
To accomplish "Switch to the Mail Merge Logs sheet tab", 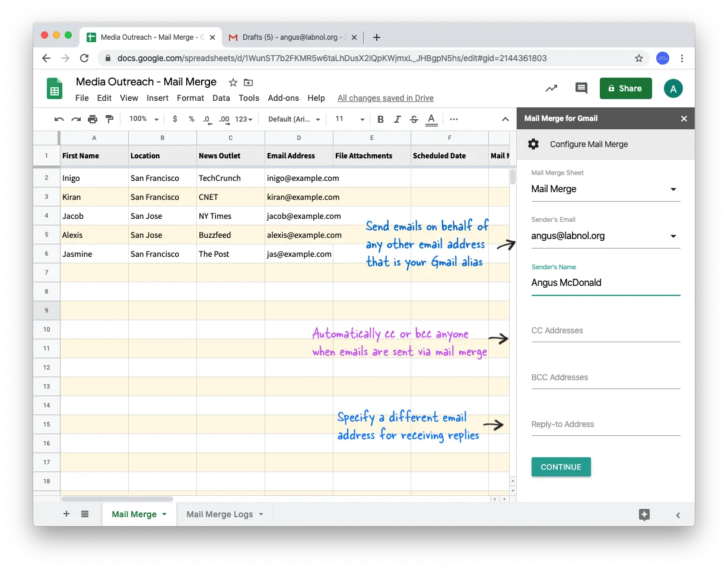I will pos(220,514).
